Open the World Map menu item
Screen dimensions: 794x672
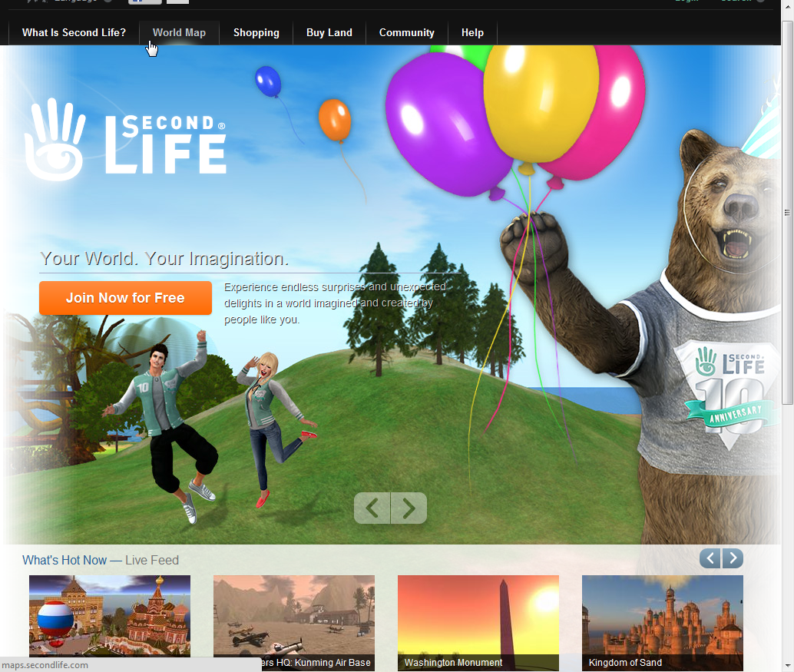pos(179,32)
